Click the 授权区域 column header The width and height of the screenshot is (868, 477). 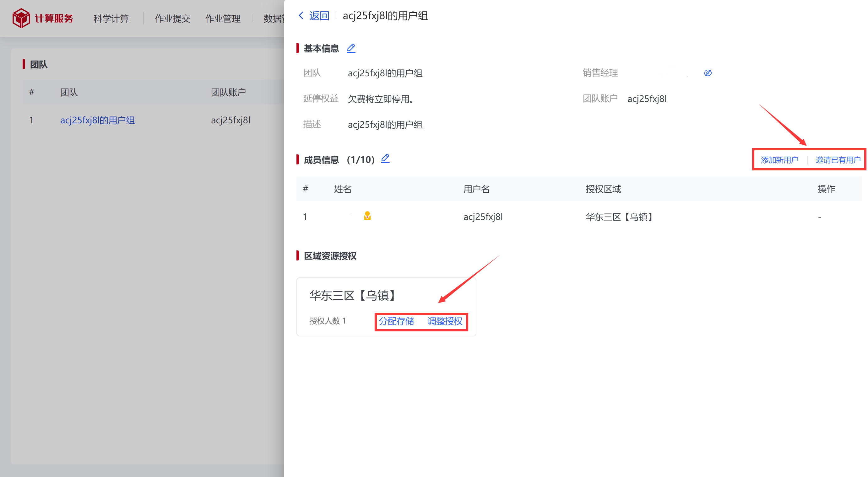tap(603, 189)
